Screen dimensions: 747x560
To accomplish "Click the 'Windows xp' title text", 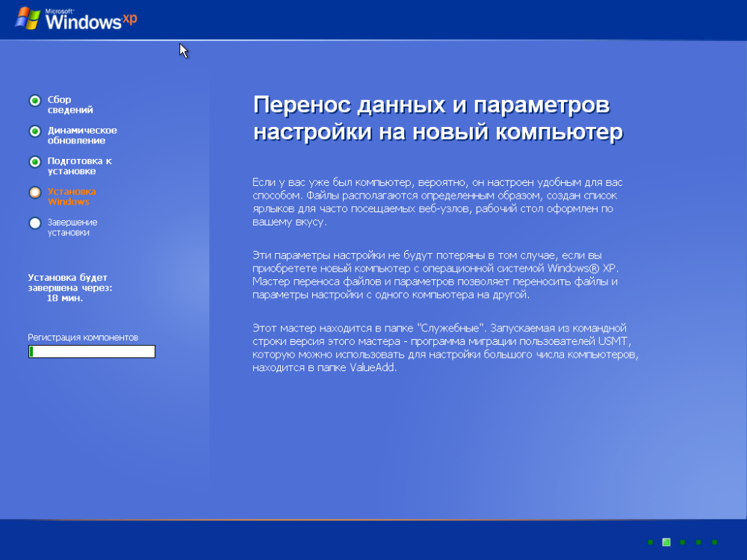I will click(x=91, y=19).
